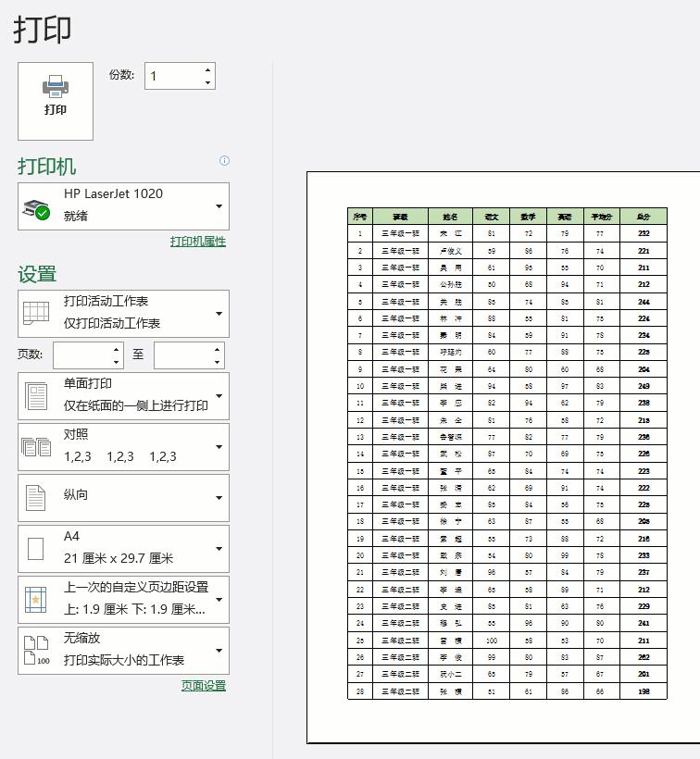The width and height of the screenshot is (700, 759).
Task: Increase the 至 end page spinner
Action: 218,350
